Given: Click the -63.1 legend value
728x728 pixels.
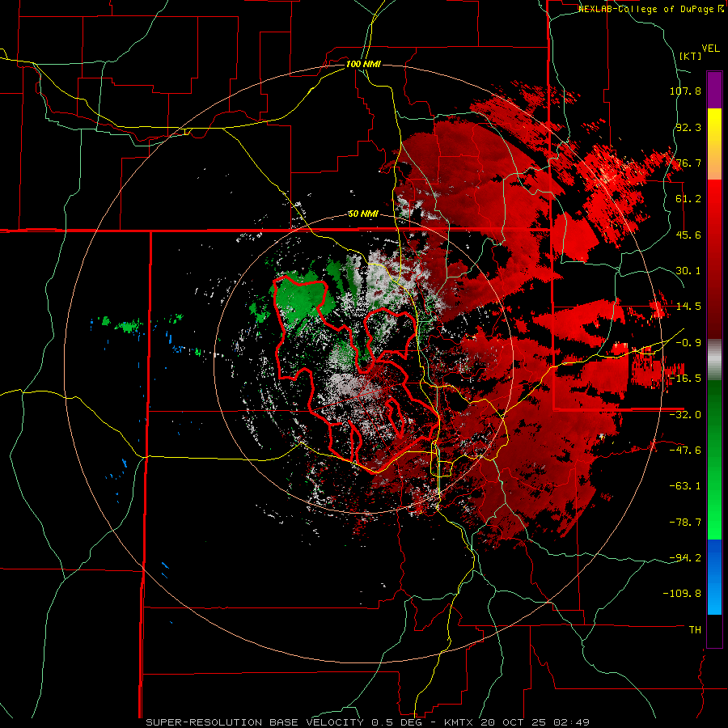Looking at the screenshot, I should click(x=685, y=486).
